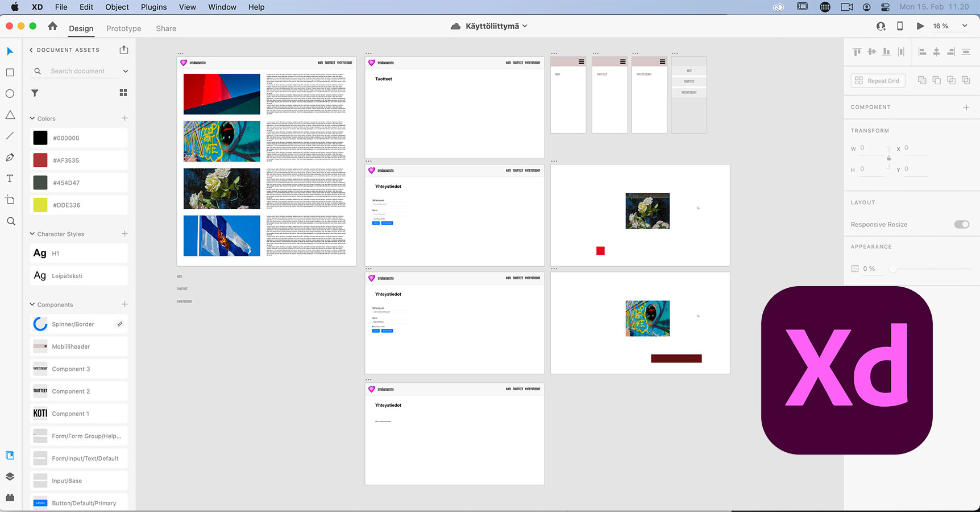The image size is (980, 512).
Task: Open the Libraries panel icon
Action: pos(10,455)
